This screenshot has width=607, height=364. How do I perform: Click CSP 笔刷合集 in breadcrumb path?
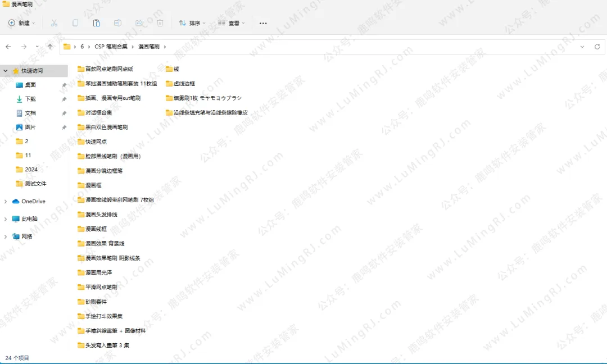[x=111, y=47]
